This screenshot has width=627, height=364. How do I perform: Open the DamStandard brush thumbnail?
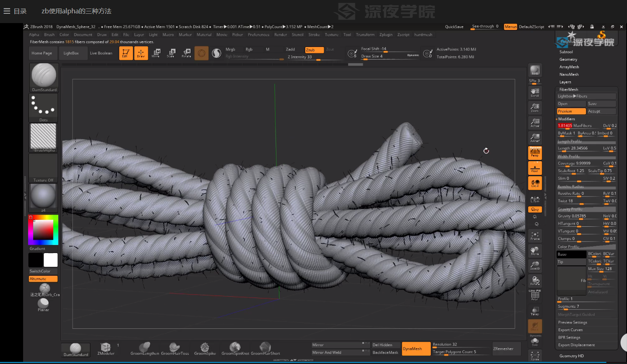click(x=44, y=78)
